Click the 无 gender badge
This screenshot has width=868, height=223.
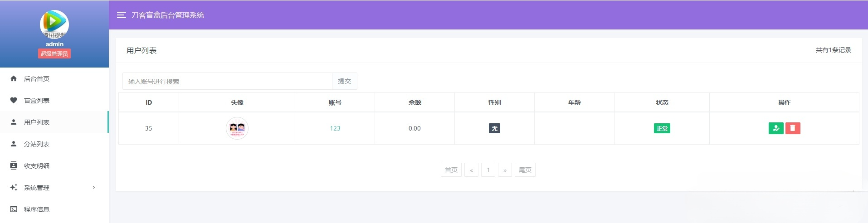494,129
